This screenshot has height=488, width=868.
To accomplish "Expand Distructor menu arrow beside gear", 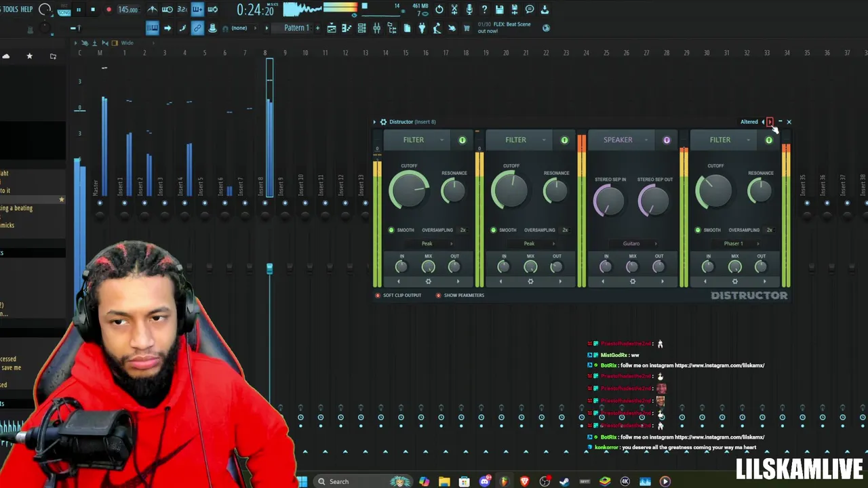I will 374,122.
